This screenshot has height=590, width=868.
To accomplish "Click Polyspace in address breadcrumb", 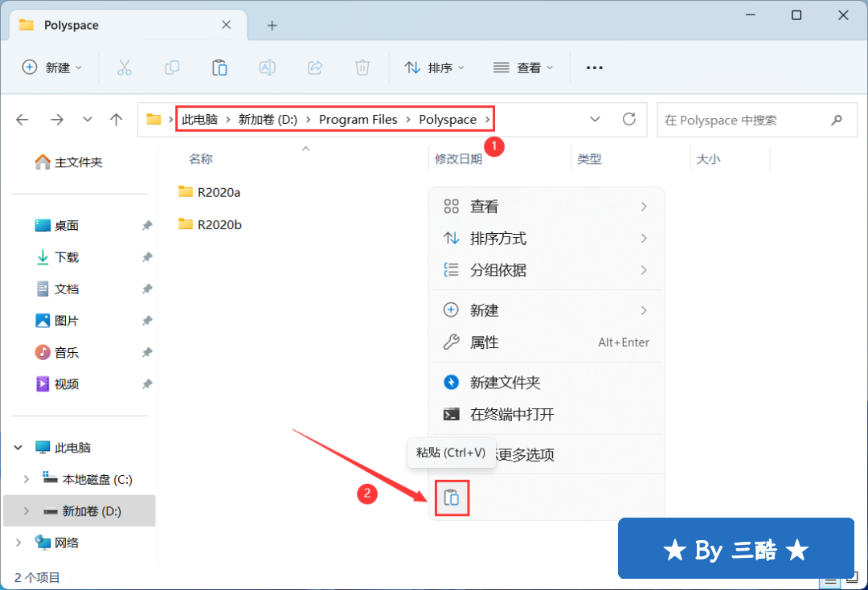I will click(x=448, y=120).
